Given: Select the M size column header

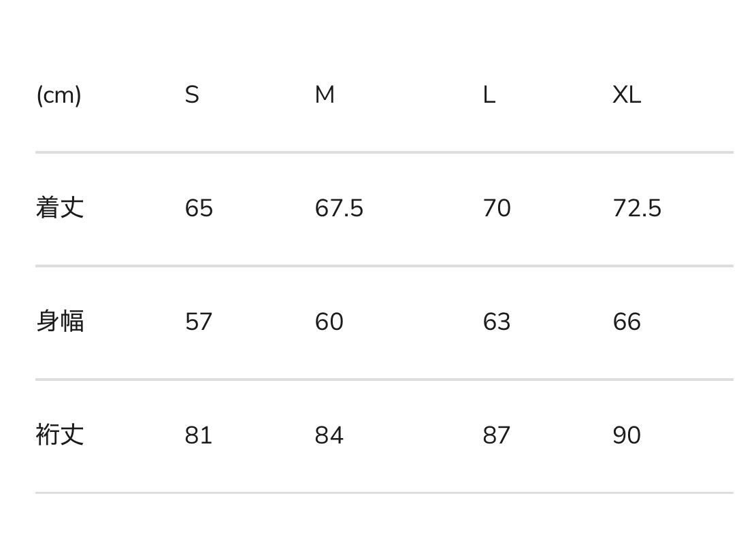Looking at the screenshot, I should (325, 95).
